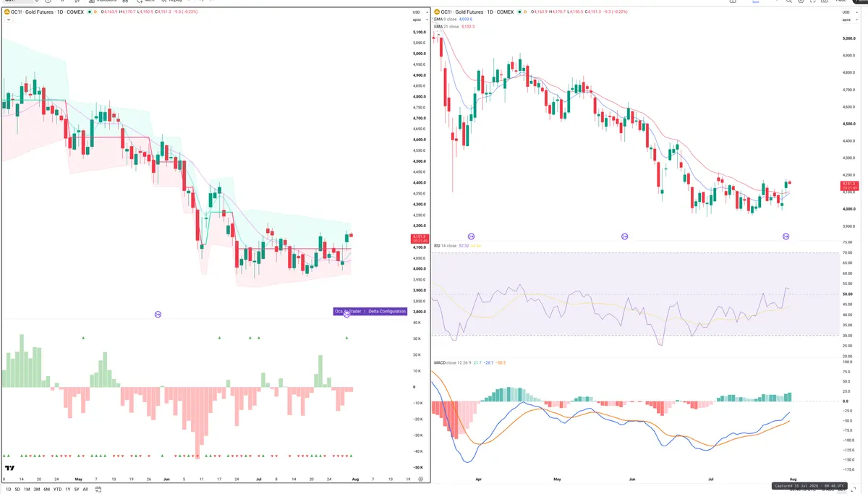Click the Delta Configuration label
Screen dimensions: 868x494
click(x=387, y=311)
